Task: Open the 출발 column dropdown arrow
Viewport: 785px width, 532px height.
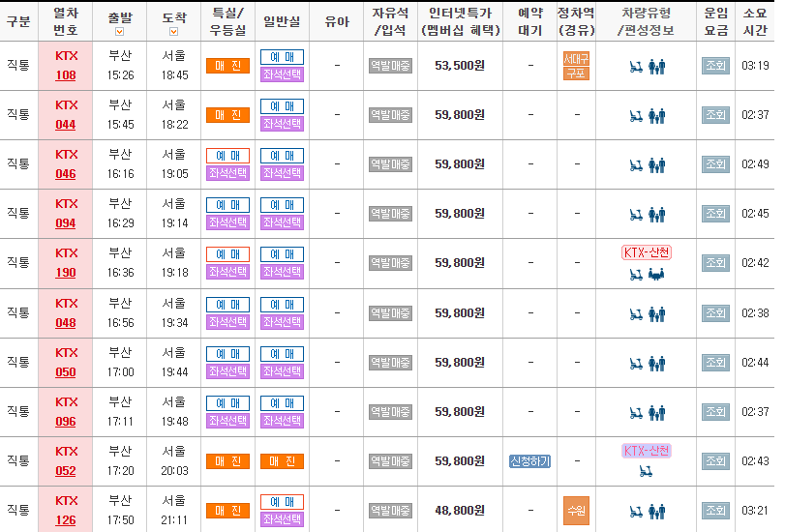Action: click(x=119, y=32)
